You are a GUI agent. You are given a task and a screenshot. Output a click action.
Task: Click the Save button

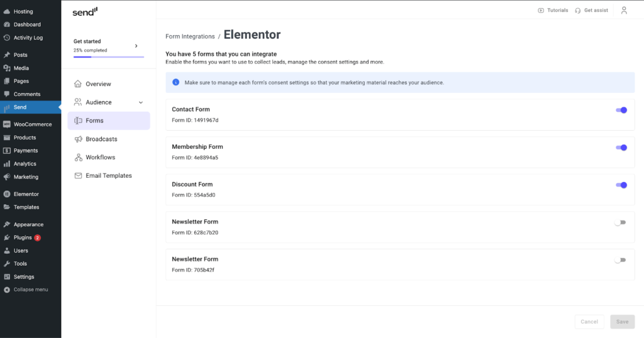click(622, 322)
